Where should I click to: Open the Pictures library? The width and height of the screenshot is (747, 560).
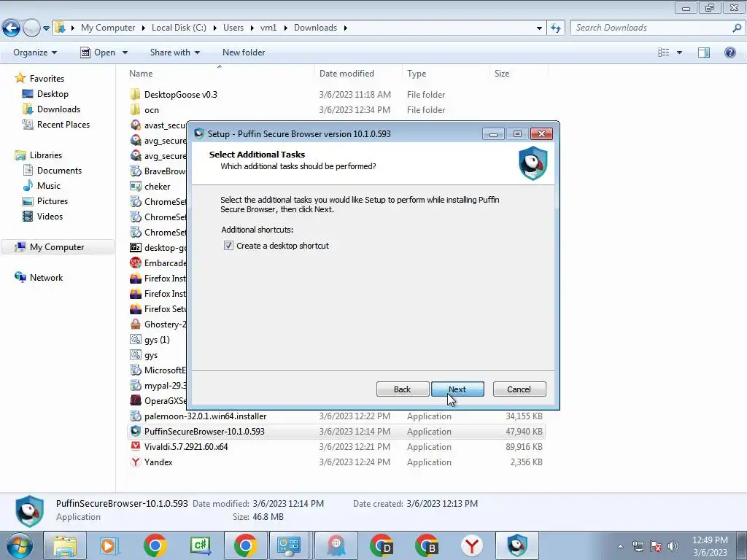53,201
